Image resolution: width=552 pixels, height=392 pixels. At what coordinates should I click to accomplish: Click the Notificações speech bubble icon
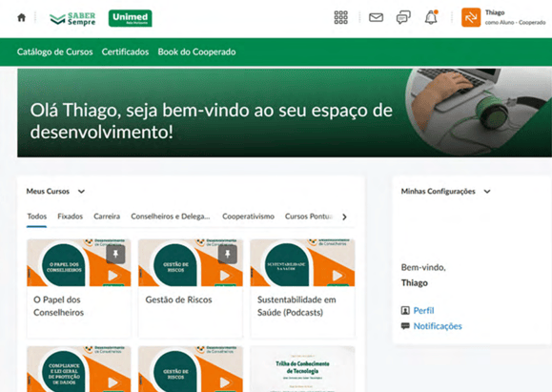tap(405, 326)
